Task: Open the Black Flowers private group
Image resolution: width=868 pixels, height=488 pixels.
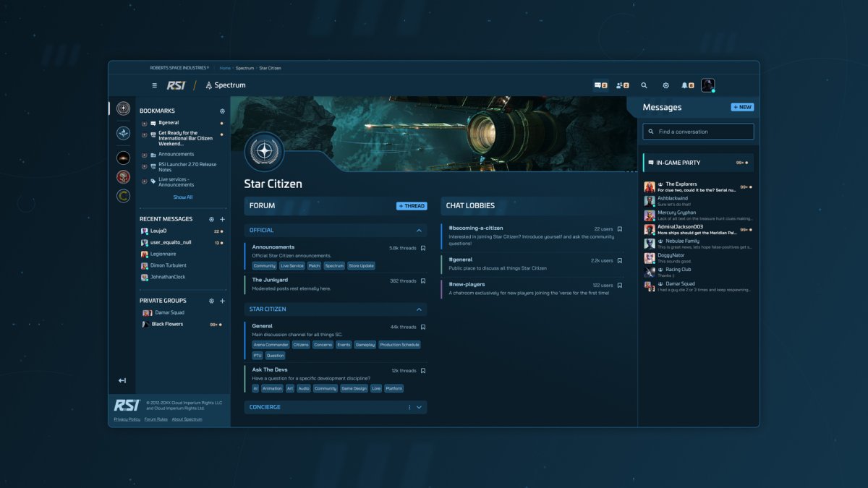Action: pos(182,324)
